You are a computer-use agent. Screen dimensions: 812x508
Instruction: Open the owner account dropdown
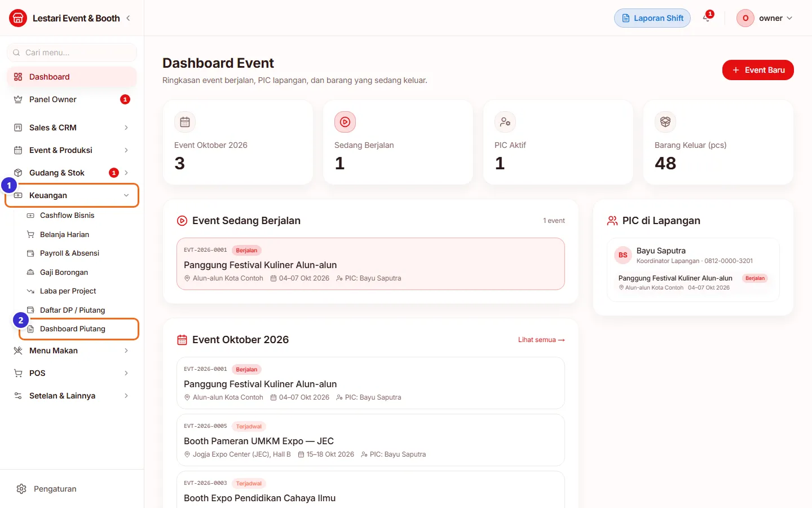point(765,18)
